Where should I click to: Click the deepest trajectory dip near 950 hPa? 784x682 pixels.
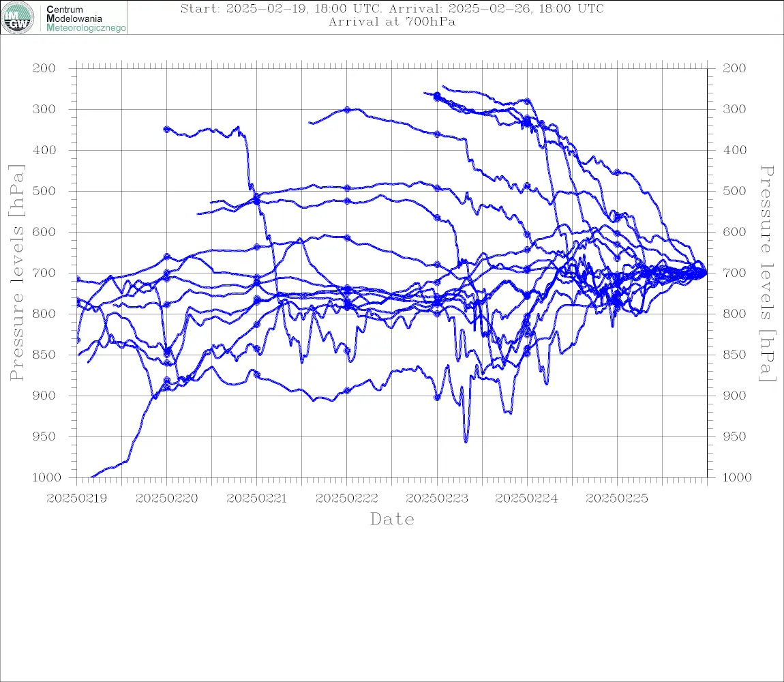click(x=466, y=441)
